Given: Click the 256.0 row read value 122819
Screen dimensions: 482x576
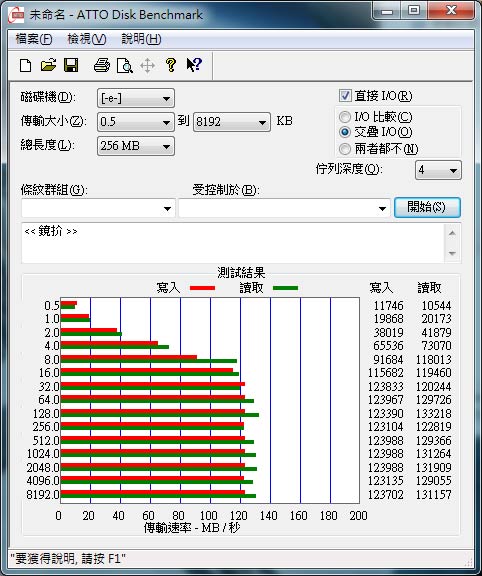Looking at the screenshot, I should point(434,427).
